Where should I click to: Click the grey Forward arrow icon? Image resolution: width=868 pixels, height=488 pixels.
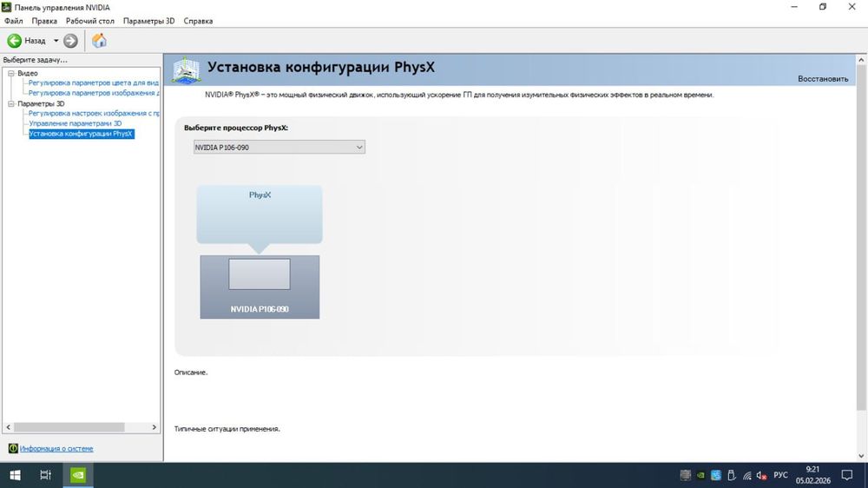[70, 41]
